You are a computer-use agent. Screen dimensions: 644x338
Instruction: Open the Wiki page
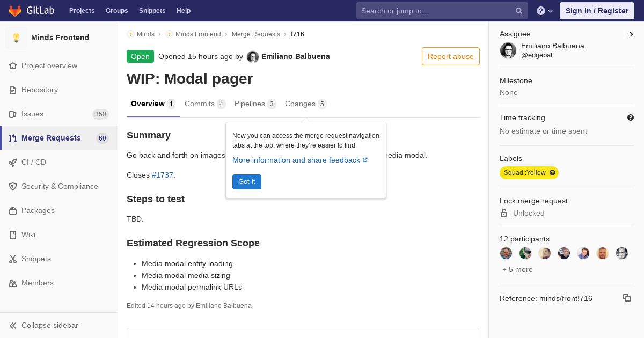coord(28,234)
